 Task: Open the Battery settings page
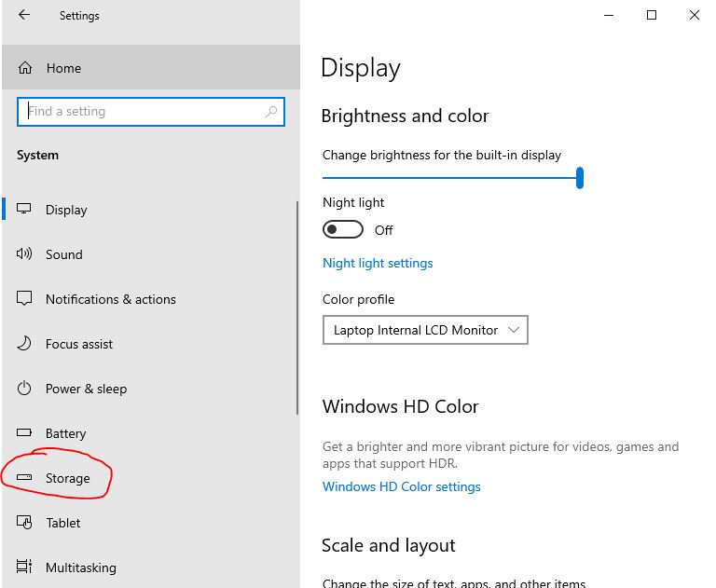tap(150, 433)
